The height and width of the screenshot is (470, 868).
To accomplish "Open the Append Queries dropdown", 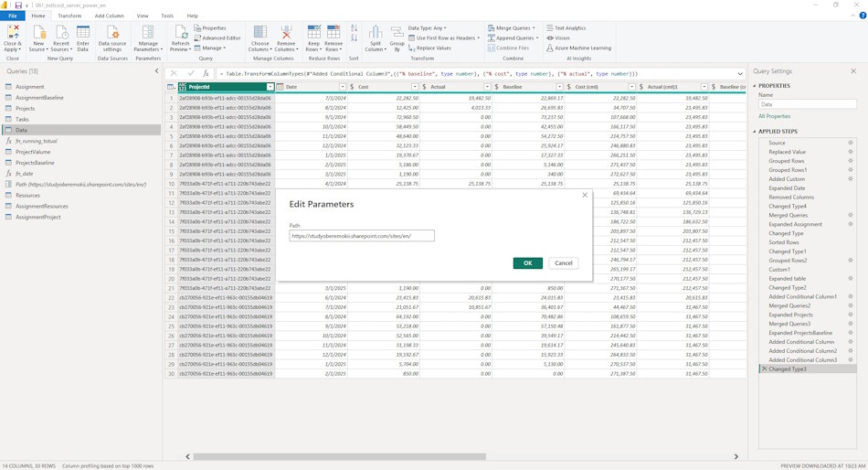I will coord(513,37).
